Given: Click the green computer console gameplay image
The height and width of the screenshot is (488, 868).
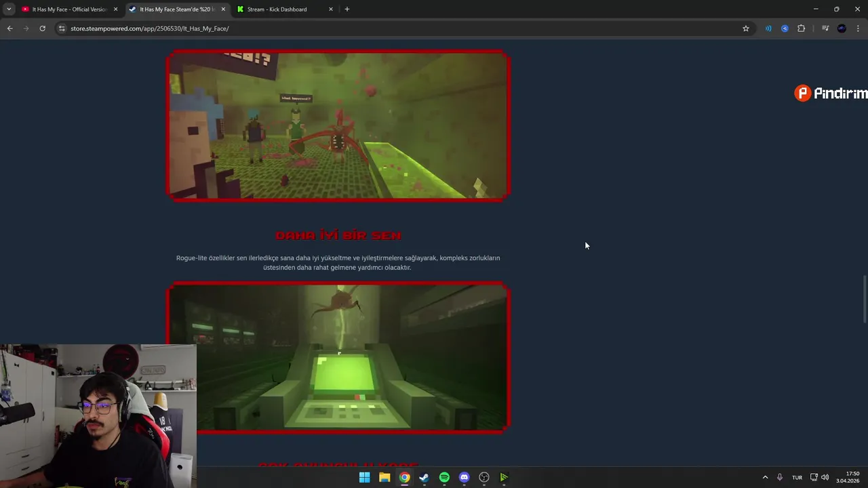Looking at the screenshot, I should (338, 357).
